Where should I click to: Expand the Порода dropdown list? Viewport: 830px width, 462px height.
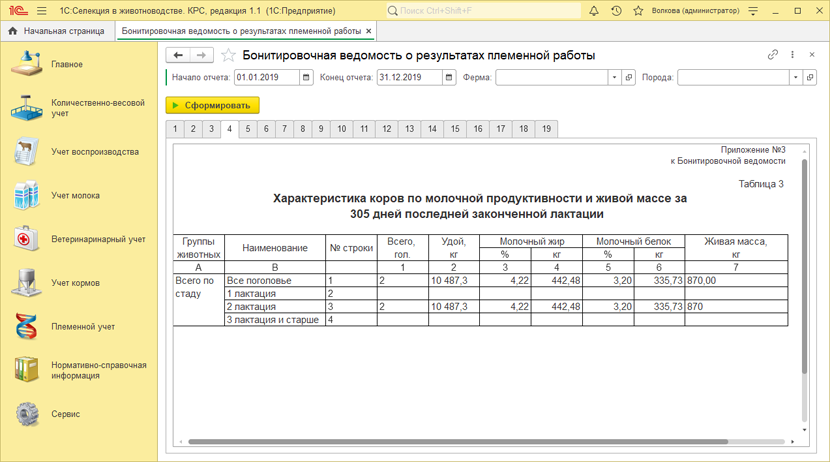(x=796, y=78)
